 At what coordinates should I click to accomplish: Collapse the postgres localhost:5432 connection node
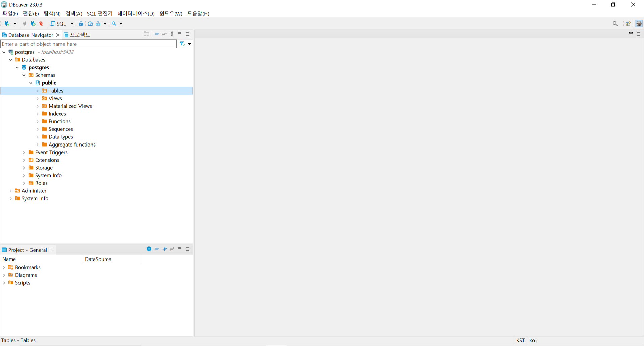pyautogui.click(x=4, y=52)
